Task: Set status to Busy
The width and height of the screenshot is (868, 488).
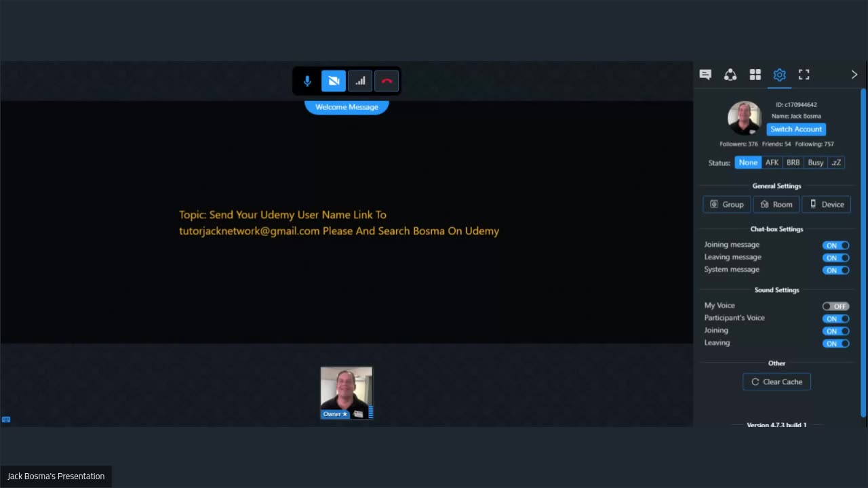Action: click(816, 163)
